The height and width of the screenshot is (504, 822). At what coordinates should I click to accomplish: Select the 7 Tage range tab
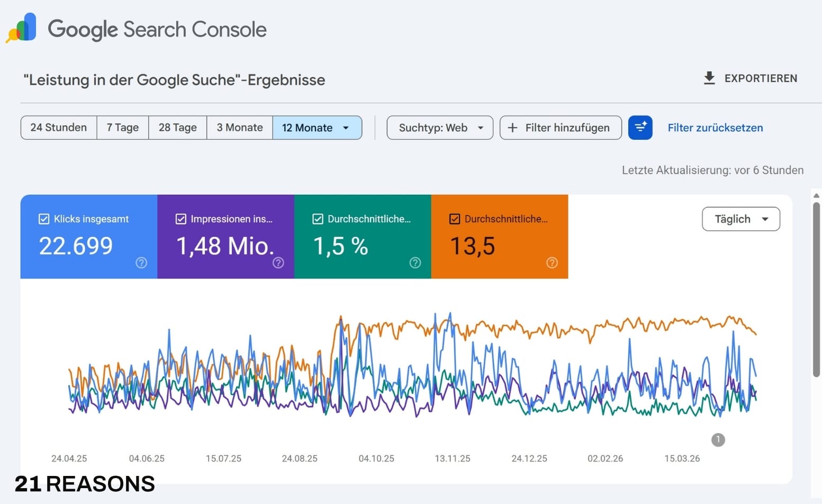123,128
